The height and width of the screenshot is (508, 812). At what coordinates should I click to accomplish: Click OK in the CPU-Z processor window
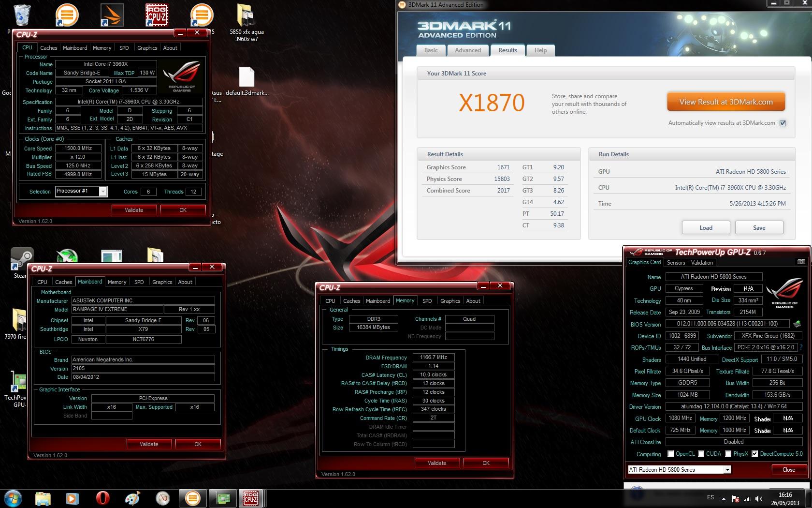click(183, 210)
